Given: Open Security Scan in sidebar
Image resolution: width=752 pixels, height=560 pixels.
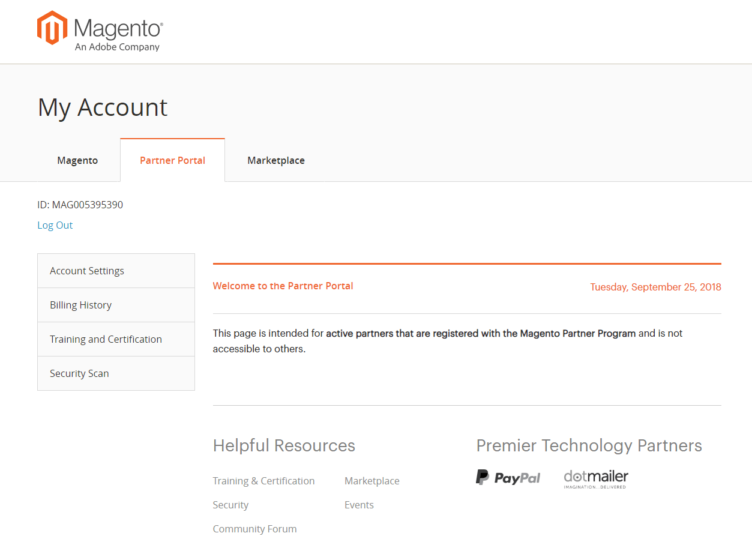Looking at the screenshot, I should [116, 373].
